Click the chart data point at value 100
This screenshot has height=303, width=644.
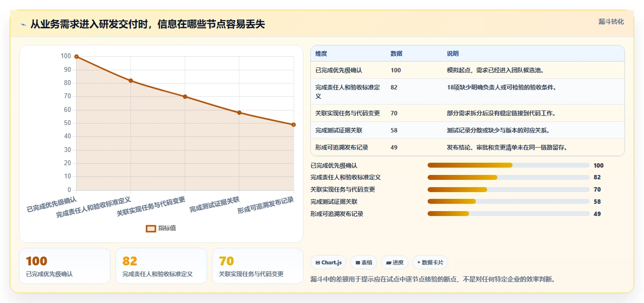pyautogui.click(x=76, y=57)
